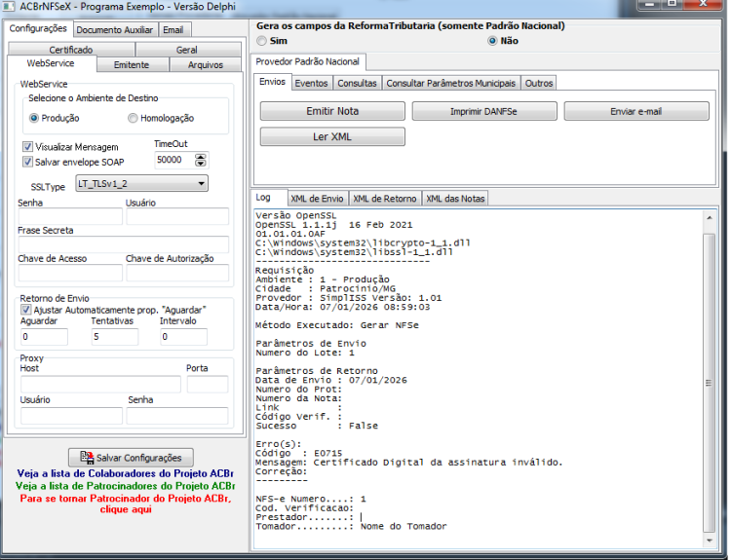This screenshot has width=731, height=560.
Task: Select the WebService tab
Action: coord(51,63)
